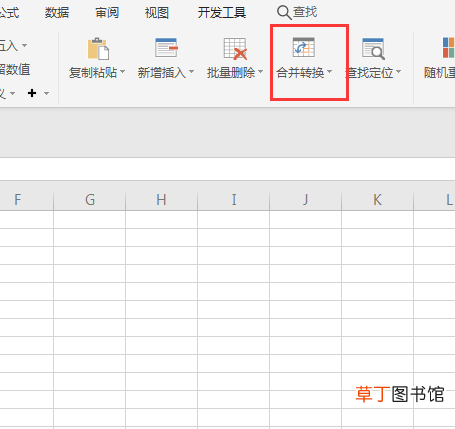Viewport: 455px width, 429px height.
Task: Click the 新增插入 button label
Action: tap(162, 72)
